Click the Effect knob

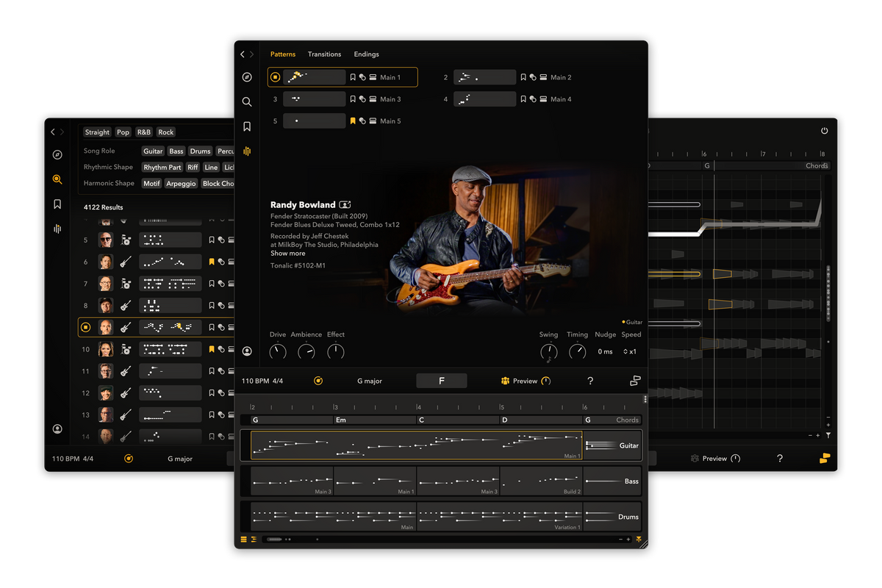(x=336, y=352)
